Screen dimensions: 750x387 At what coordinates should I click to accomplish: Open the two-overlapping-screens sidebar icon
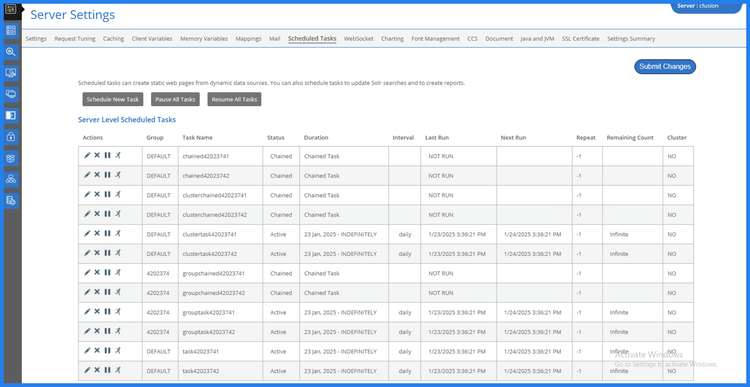11,94
